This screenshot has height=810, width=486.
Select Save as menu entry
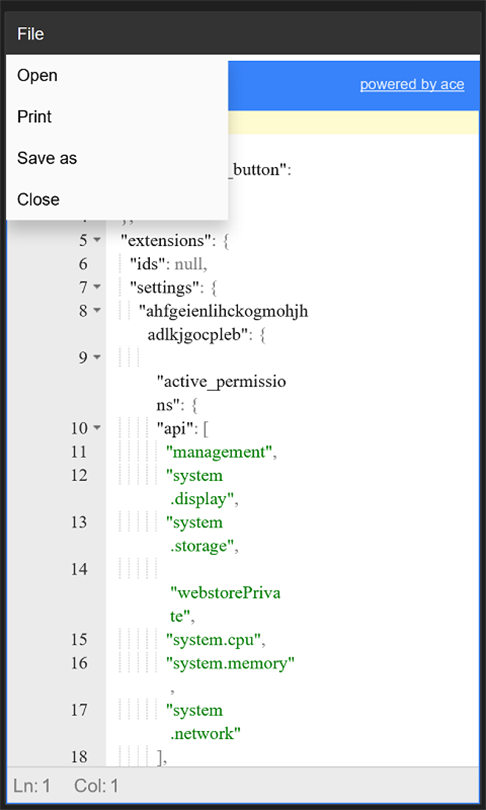[117, 158]
